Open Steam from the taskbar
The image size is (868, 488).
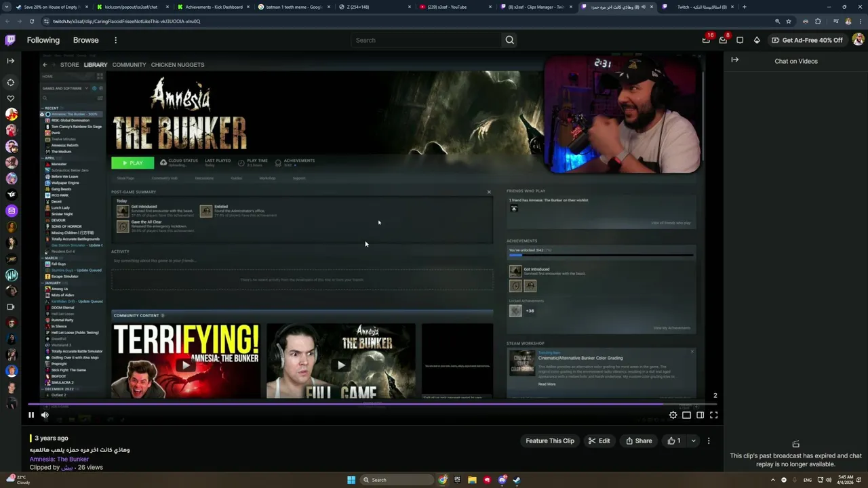coord(517,480)
